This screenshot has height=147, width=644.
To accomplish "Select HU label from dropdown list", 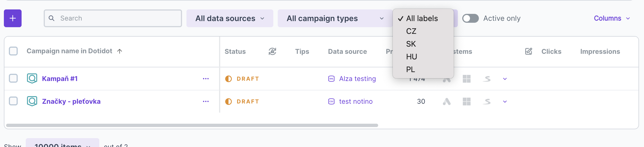I will (x=411, y=57).
